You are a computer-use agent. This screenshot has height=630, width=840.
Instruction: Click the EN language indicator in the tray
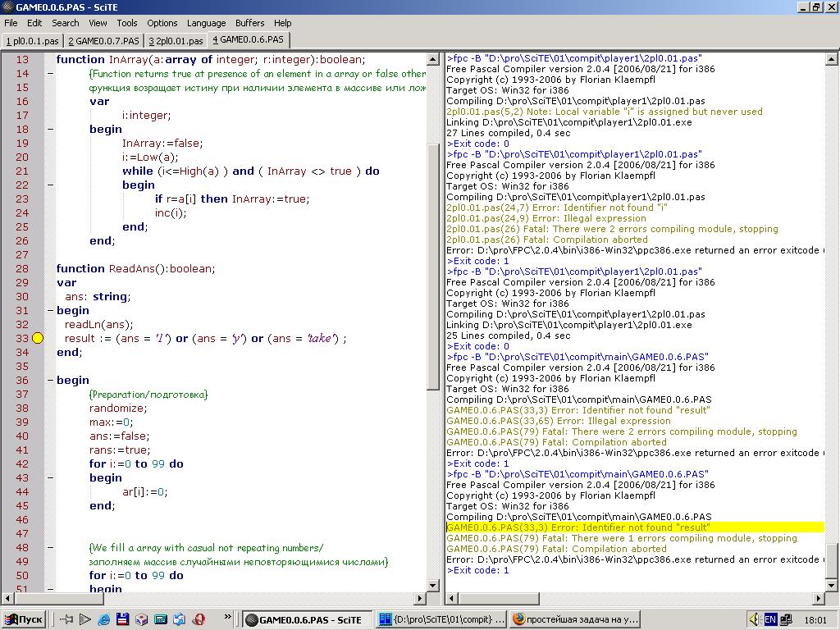(x=770, y=619)
